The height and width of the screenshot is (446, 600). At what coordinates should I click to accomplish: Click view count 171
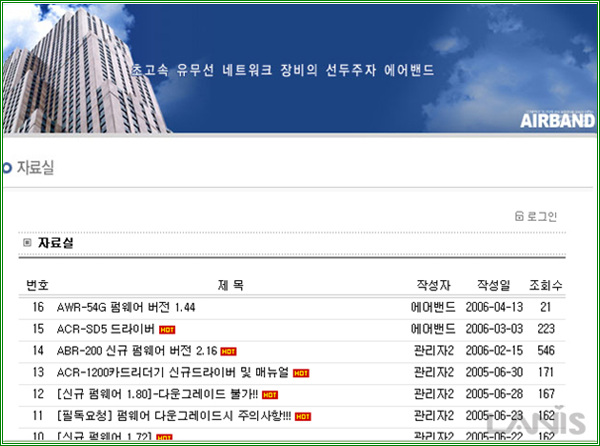coord(546,372)
